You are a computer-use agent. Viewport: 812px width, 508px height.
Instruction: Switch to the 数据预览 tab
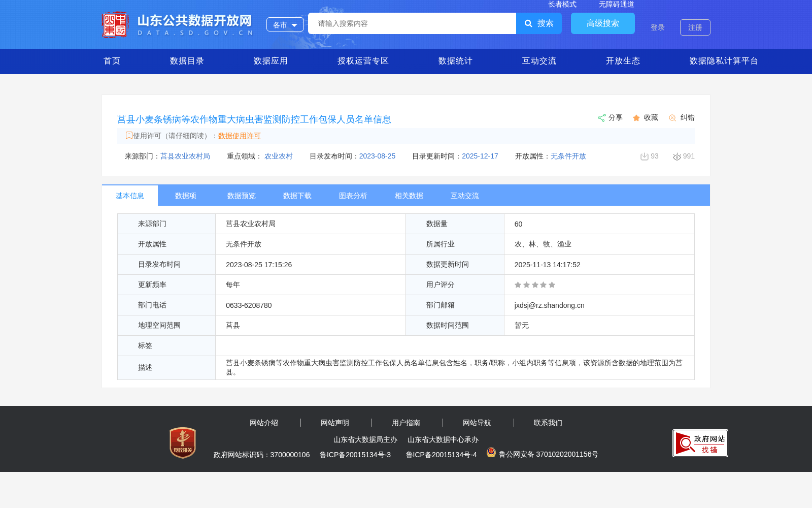point(242,196)
